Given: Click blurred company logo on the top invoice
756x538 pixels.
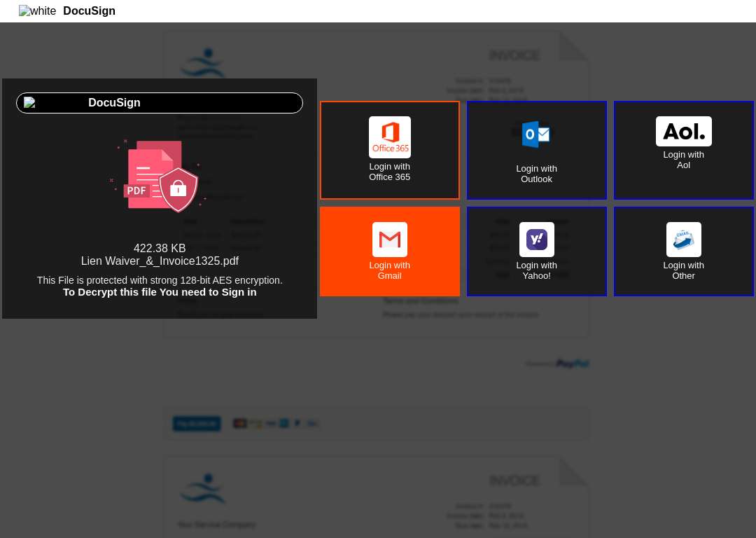Looking at the screenshot, I should [202, 62].
